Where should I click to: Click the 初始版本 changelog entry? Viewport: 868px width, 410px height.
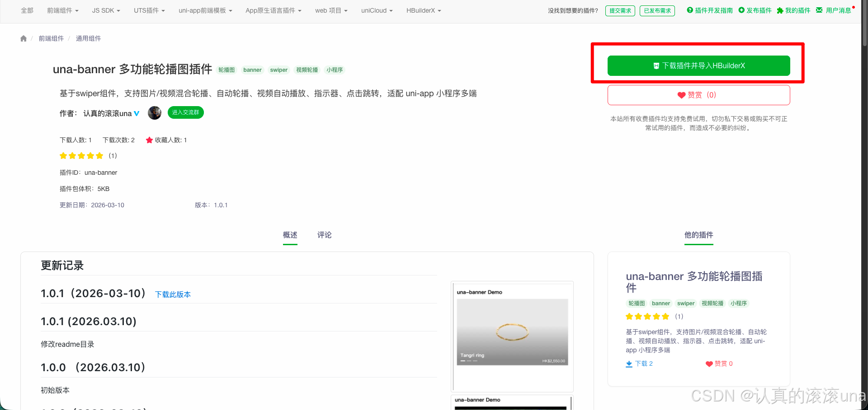(55, 390)
